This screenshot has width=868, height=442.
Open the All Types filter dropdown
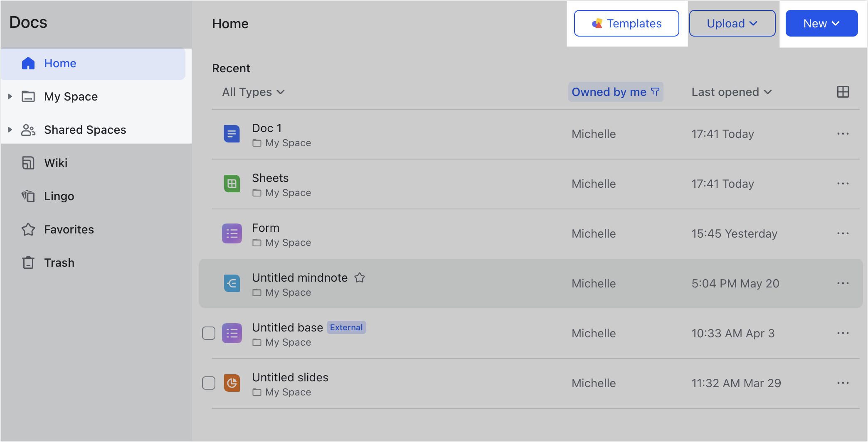coord(253,92)
